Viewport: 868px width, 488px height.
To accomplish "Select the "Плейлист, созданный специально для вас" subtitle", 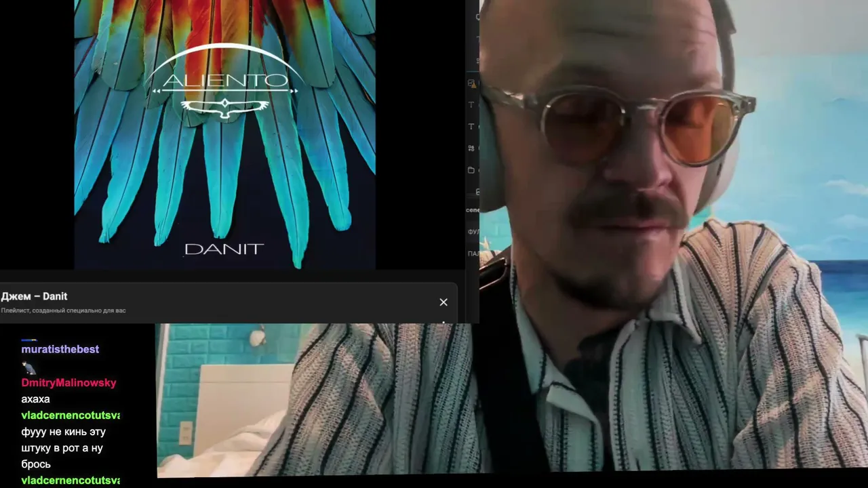I will click(64, 310).
